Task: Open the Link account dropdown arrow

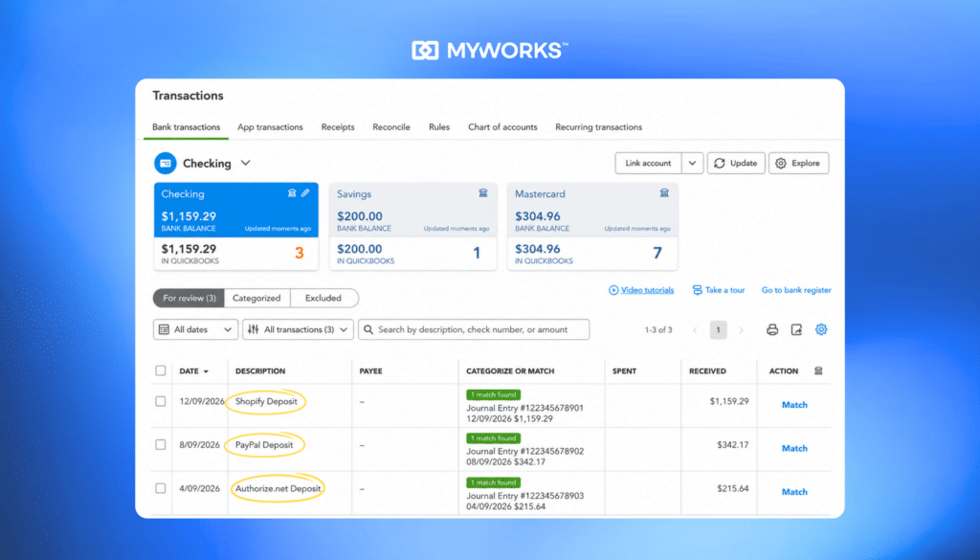Action: coord(692,163)
